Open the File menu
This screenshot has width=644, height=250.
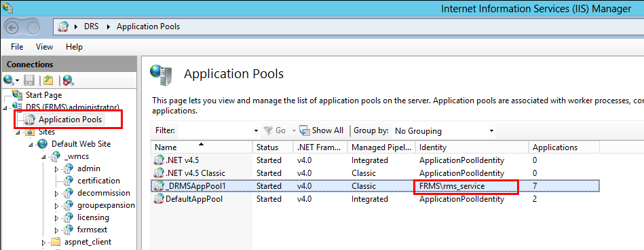[17, 47]
